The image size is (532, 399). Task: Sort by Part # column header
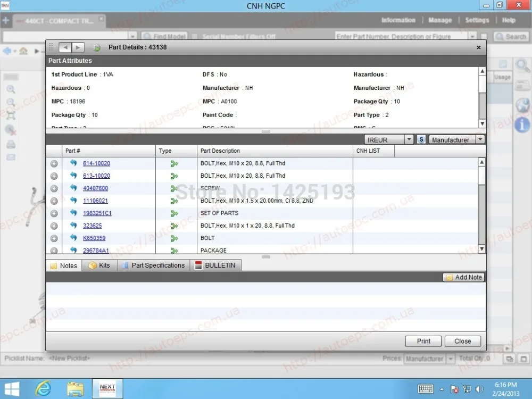coord(109,151)
